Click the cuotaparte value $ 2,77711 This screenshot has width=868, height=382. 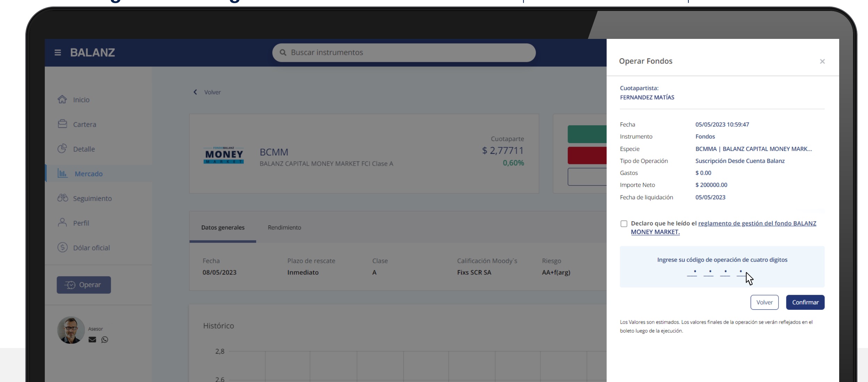[x=503, y=150]
